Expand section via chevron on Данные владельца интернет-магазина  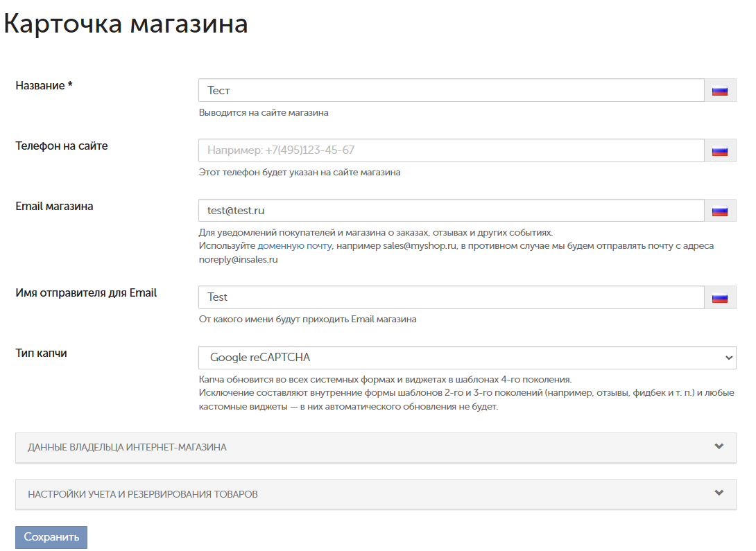719,446
